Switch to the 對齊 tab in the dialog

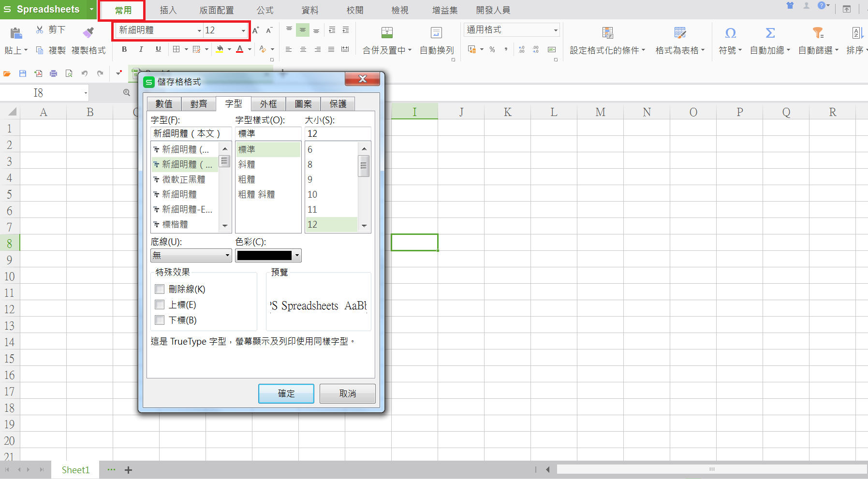pyautogui.click(x=199, y=104)
